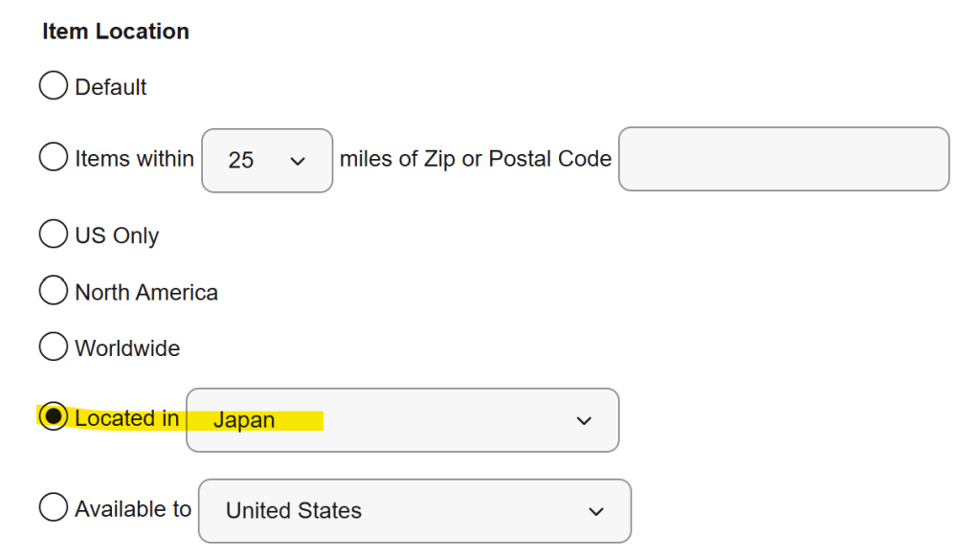
Task: Focus the Zip or Postal Code field
Action: click(783, 159)
